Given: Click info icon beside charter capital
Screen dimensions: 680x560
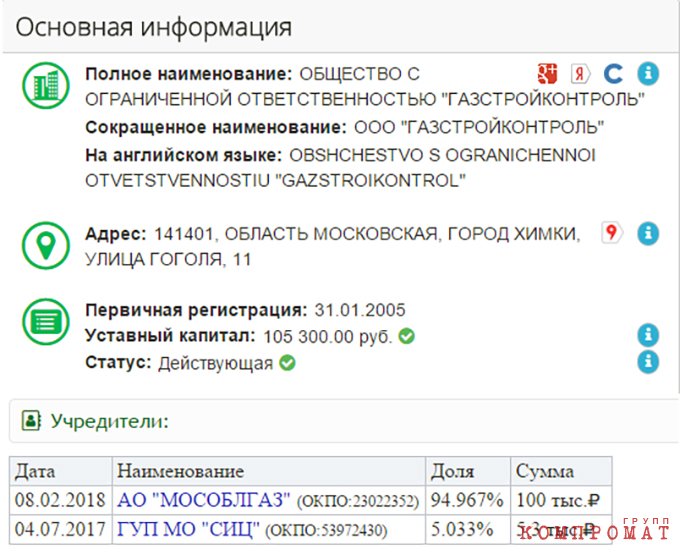Looking at the screenshot, I should pyautogui.click(x=648, y=335).
